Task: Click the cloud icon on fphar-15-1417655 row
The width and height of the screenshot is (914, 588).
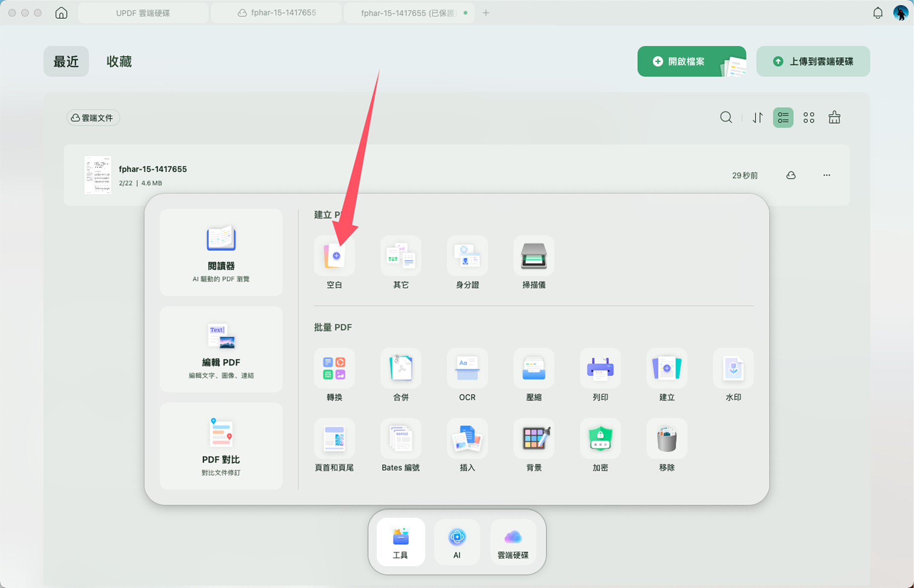Action: [791, 175]
